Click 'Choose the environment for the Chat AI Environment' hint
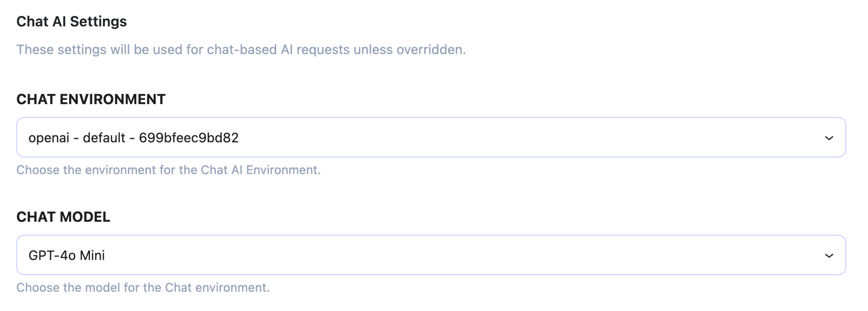The height and width of the screenshot is (311, 868). coord(168,170)
